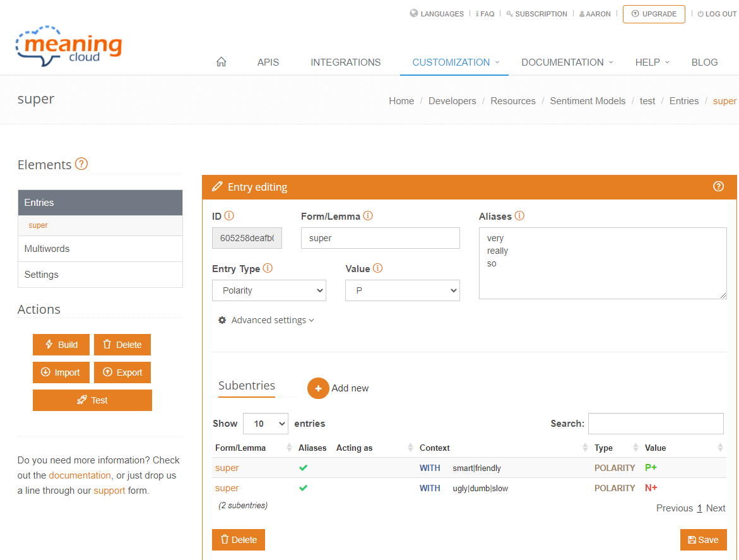The width and height of the screenshot is (739, 560).
Task: Select Multiwords in Elements sidebar
Action: [100, 249]
